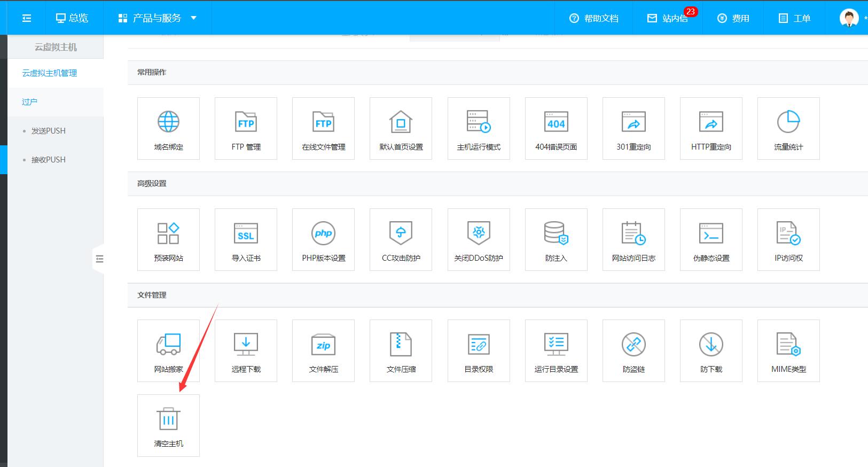Click the 404错误页面 icon
The height and width of the screenshot is (467, 868).
coord(556,122)
